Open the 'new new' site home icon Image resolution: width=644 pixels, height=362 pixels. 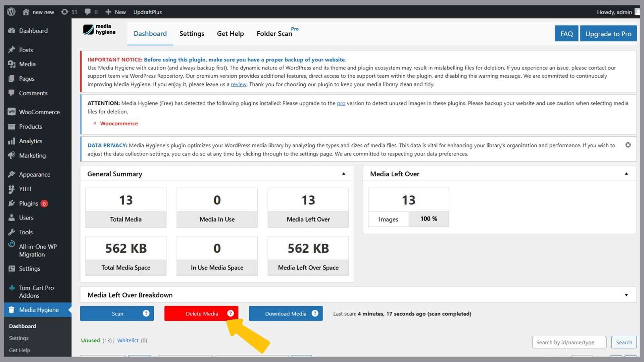[x=26, y=12]
